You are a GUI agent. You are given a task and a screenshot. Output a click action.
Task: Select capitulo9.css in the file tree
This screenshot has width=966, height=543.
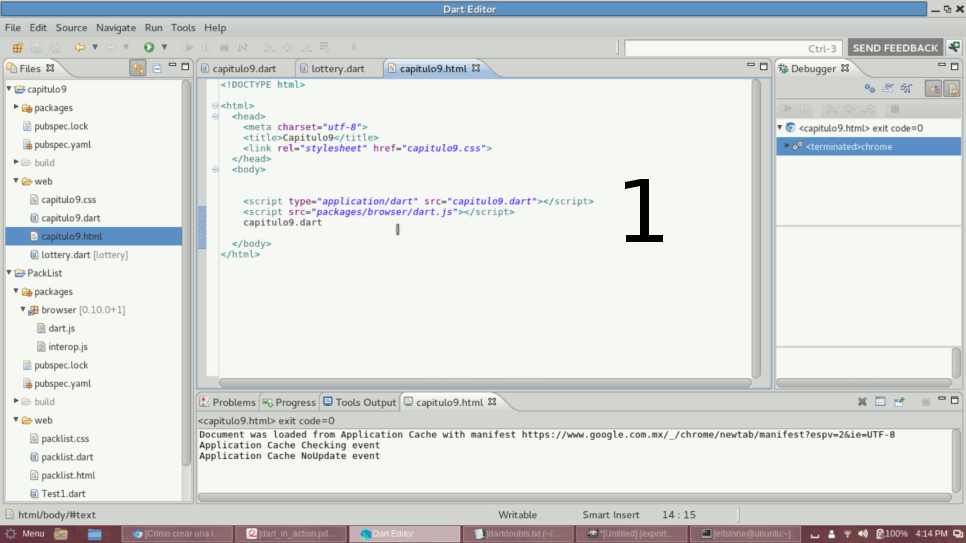tap(68, 200)
